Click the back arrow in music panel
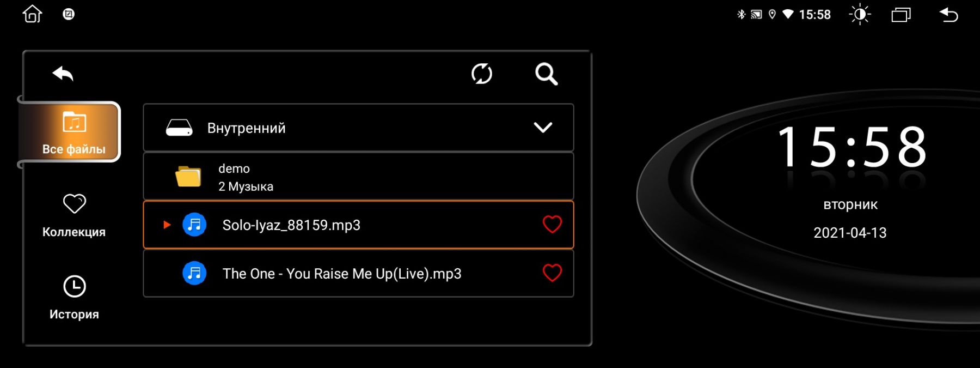The image size is (980, 368). tap(63, 74)
